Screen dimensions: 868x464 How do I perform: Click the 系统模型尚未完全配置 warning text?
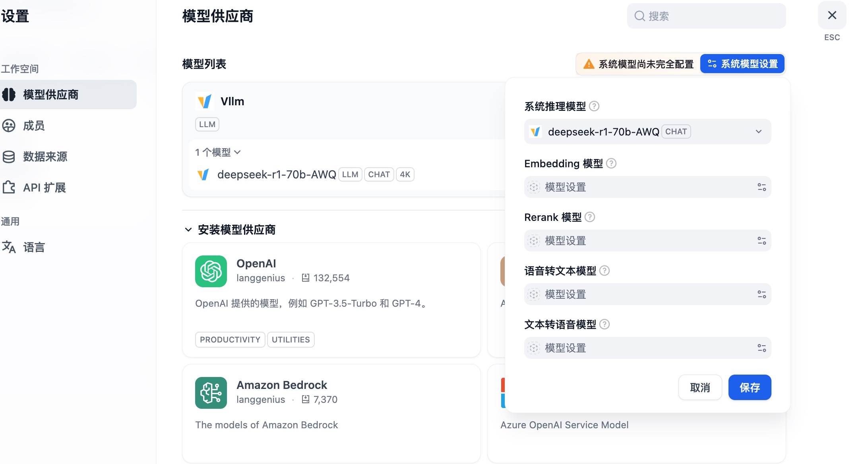(646, 64)
